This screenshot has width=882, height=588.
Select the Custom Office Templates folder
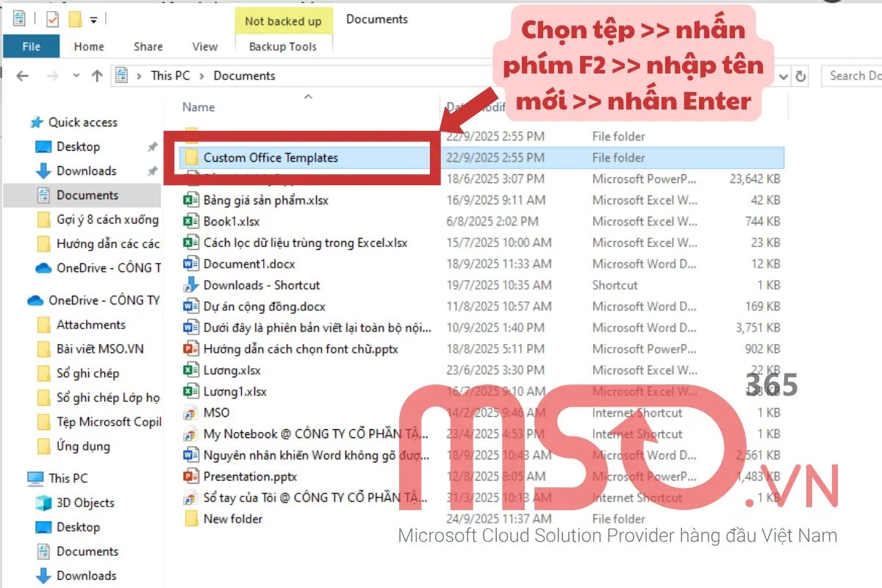pyautogui.click(x=274, y=157)
